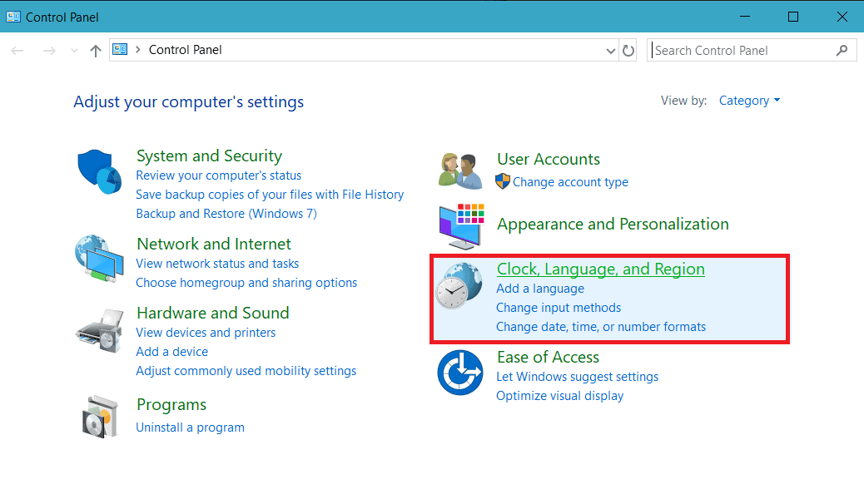The width and height of the screenshot is (864, 504).
Task: Close the Control Panel window
Action: [x=842, y=17]
